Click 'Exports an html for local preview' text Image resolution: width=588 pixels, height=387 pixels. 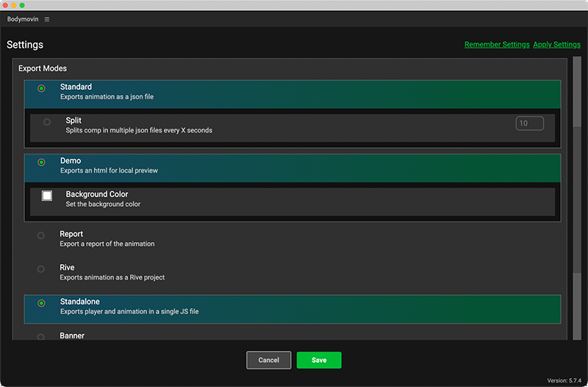(x=109, y=171)
